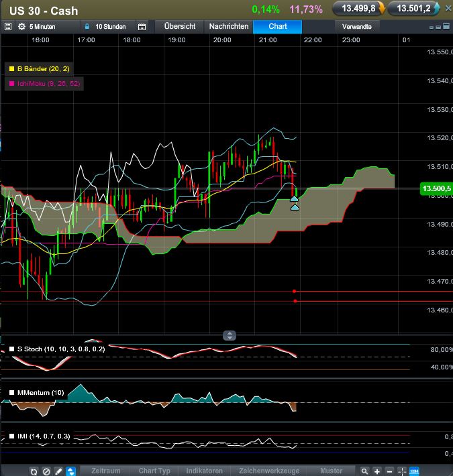Expand the Indikatoren menu
Viewport: 453px width, 476px height.
point(205,471)
